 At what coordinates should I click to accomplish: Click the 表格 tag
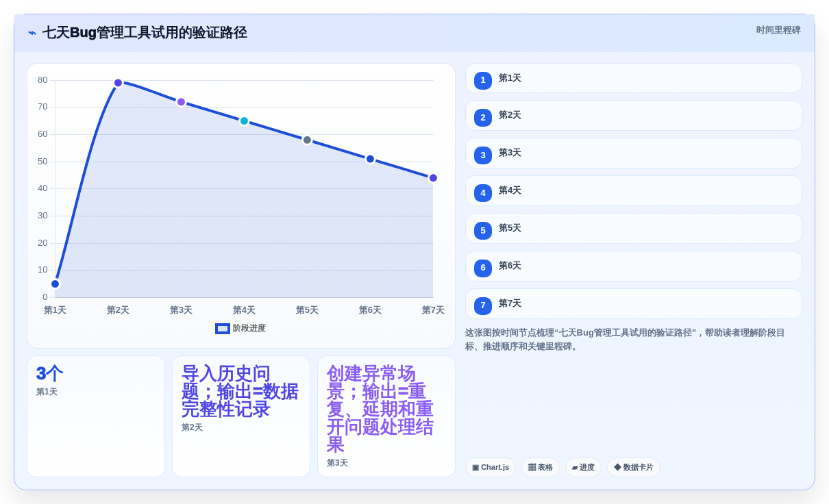tap(541, 467)
